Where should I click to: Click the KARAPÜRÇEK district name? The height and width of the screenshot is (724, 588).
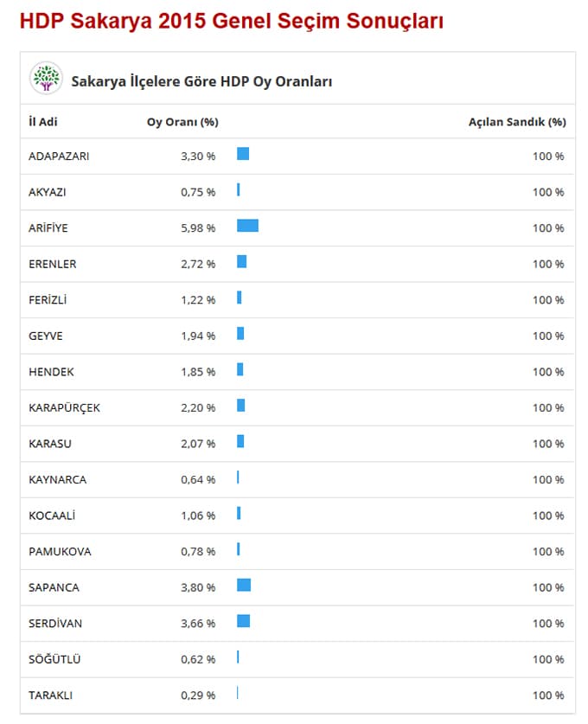[64, 407]
